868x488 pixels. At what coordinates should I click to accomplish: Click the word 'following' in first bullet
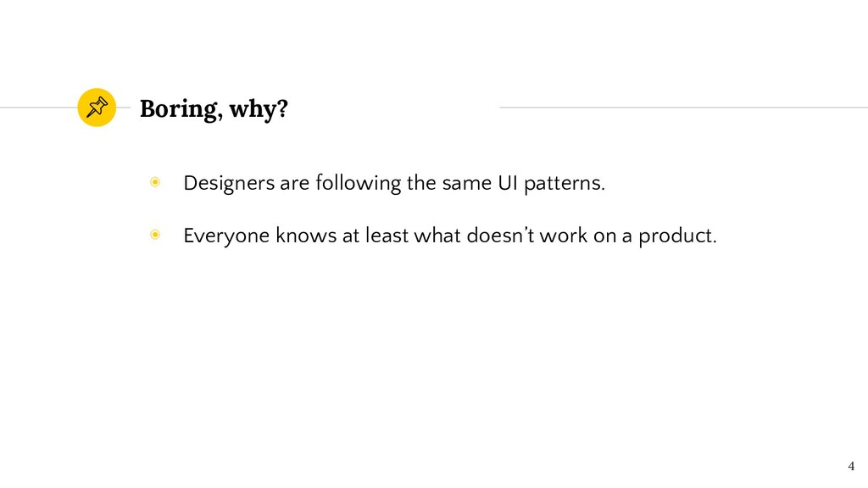coord(359,184)
